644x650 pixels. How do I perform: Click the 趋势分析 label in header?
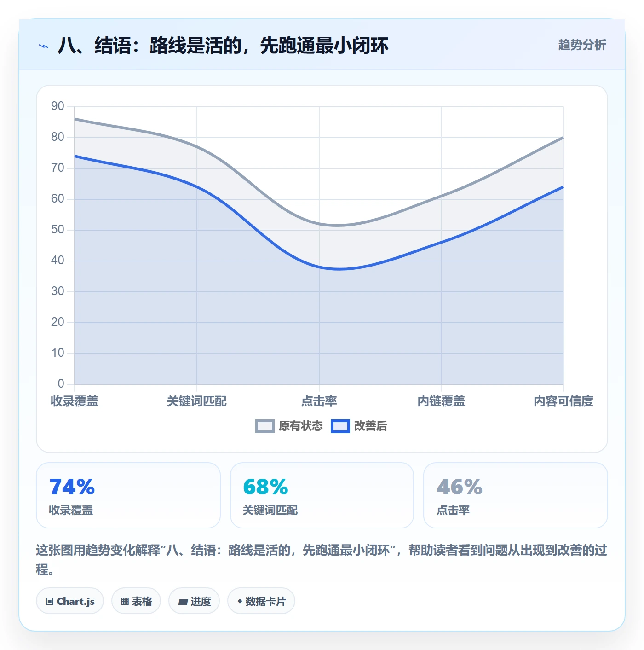tap(582, 45)
